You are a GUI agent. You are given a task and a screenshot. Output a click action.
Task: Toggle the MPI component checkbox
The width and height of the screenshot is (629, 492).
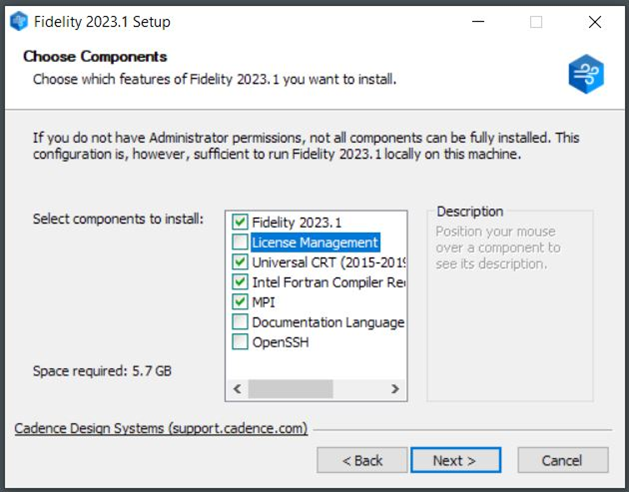240,302
